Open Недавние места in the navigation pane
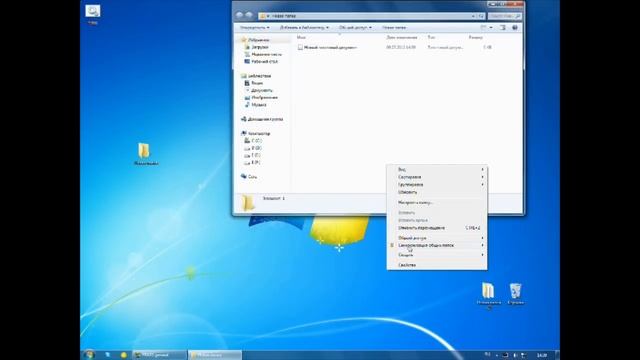640x360 pixels. pos(263,54)
